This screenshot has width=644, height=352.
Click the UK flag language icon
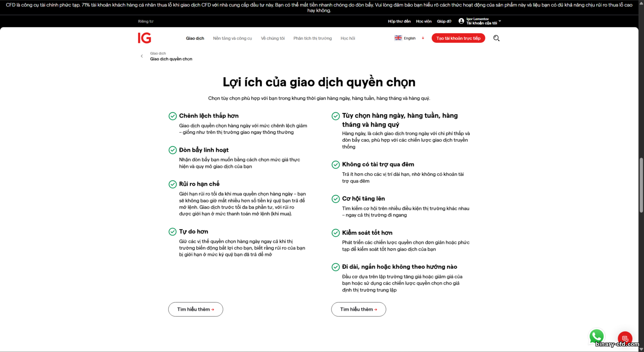(398, 38)
